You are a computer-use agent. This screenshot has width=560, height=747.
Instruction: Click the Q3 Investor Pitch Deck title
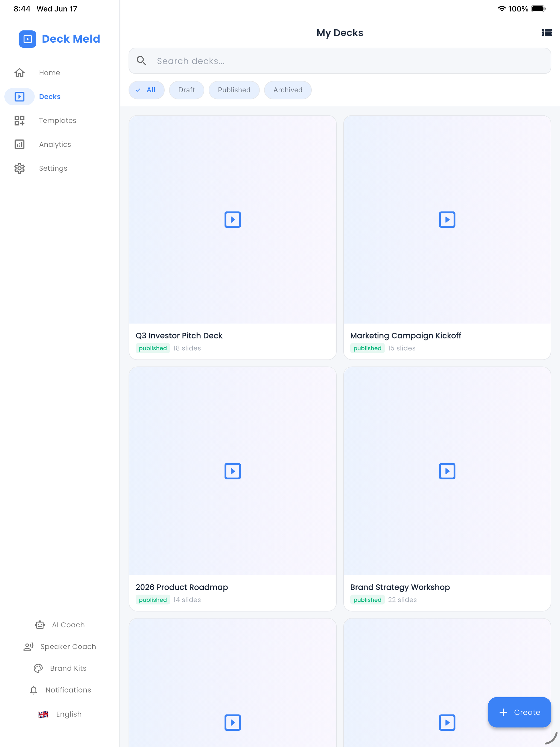point(179,336)
